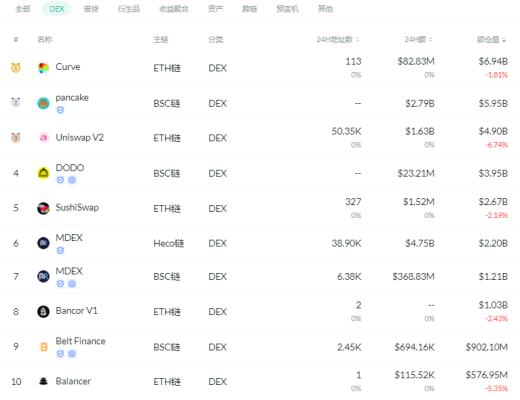This screenshot has width=520, height=400.
Task: Click the yellow DODO logo icon
Action: tap(43, 173)
